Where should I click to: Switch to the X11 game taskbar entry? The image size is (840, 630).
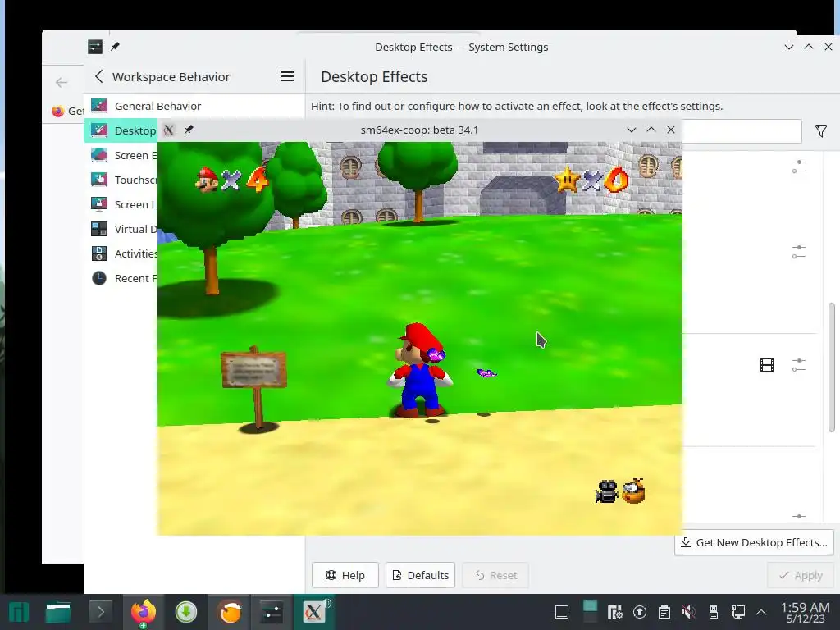314,612
